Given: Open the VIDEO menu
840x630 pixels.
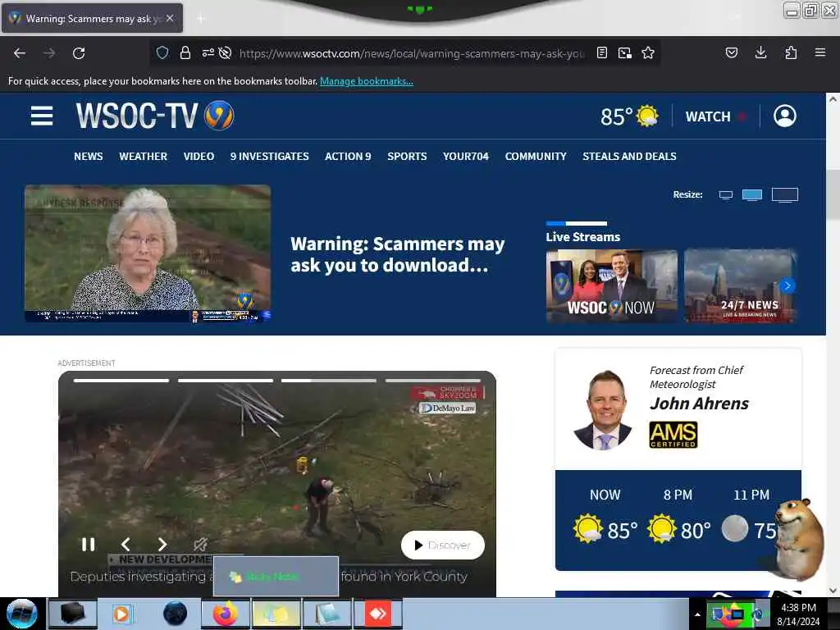Looking at the screenshot, I should [199, 157].
